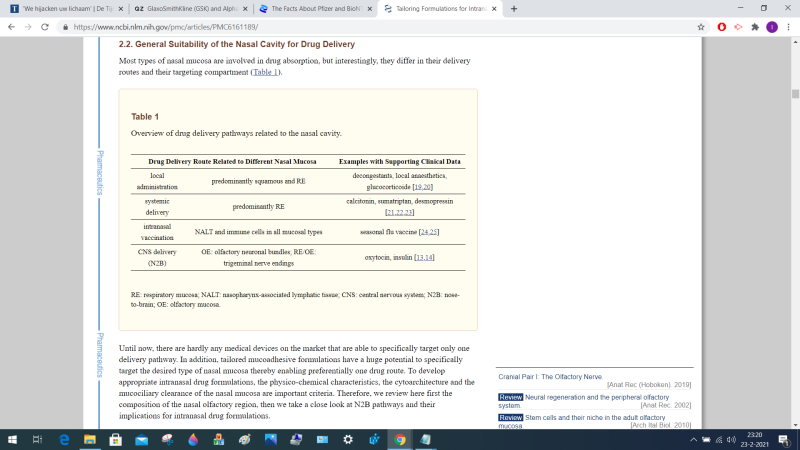
Task: Click 'predominantly RE' table cell
Action: 258,207
